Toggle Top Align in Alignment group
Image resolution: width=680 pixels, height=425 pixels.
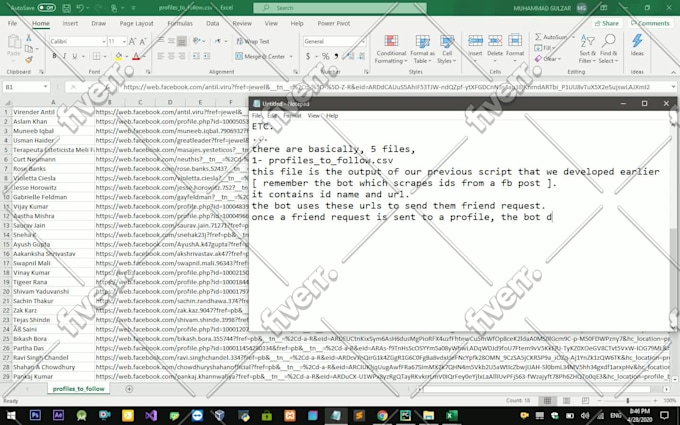161,41
